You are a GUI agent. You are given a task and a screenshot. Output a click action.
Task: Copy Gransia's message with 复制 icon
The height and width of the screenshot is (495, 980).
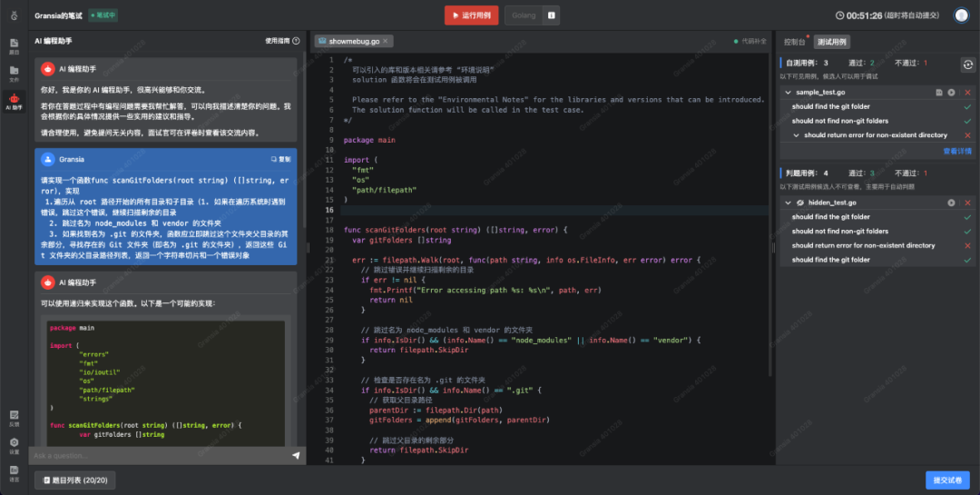coord(280,160)
